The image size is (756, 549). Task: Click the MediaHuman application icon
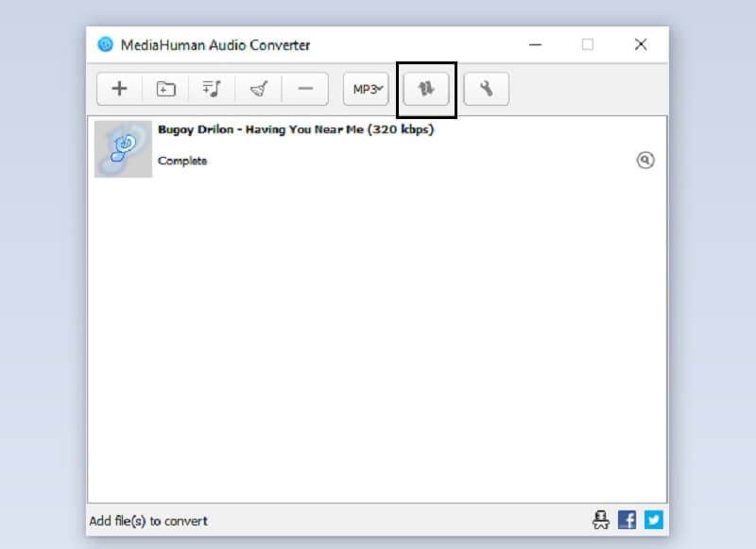pyautogui.click(x=107, y=44)
